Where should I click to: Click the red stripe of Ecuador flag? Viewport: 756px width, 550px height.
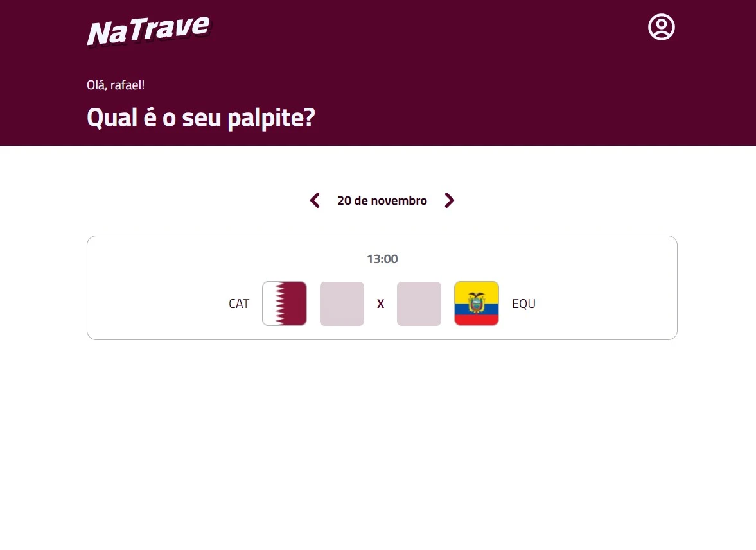pyautogui.click(x=477, y=320)
